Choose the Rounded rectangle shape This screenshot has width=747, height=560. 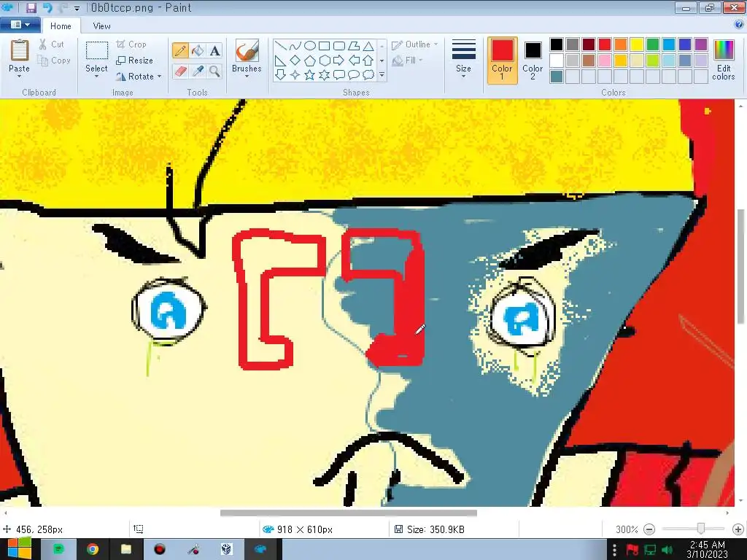tap(339, 46)
